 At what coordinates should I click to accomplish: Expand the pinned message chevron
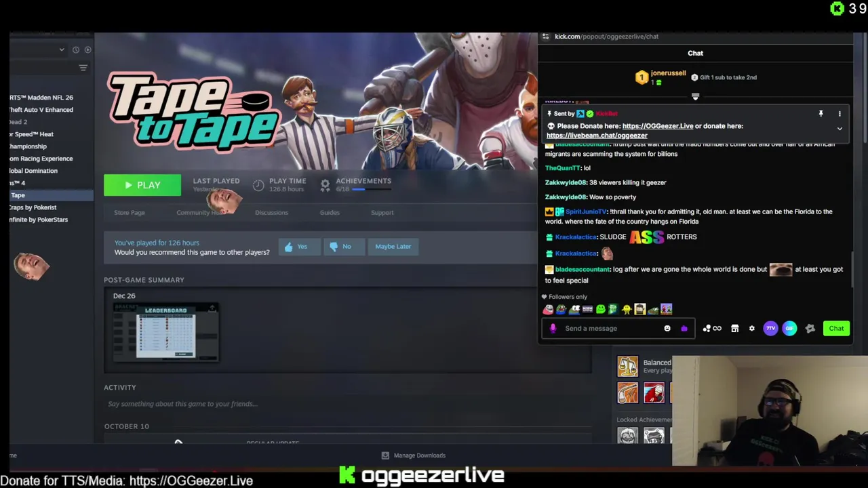[x=840, y=129]
